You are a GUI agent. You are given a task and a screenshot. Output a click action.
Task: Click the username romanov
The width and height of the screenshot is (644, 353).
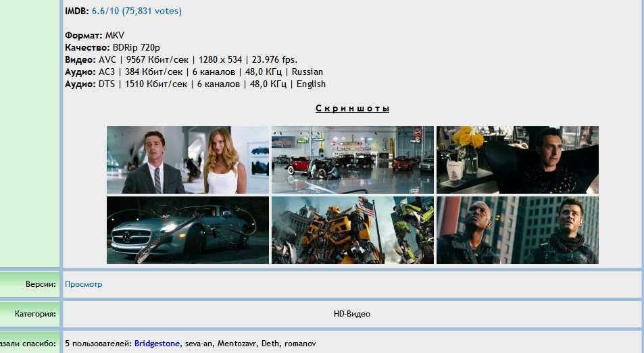[x=300, y=344]
